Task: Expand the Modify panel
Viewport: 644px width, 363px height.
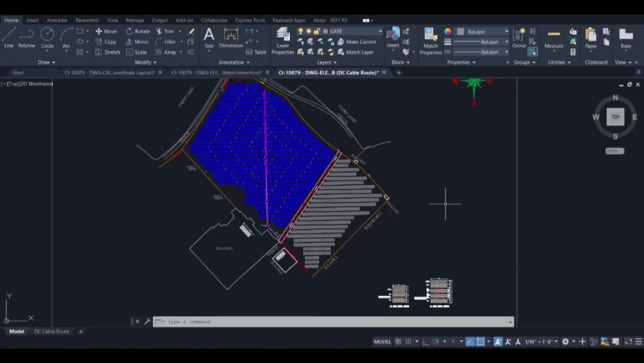Action: [146, 63]
